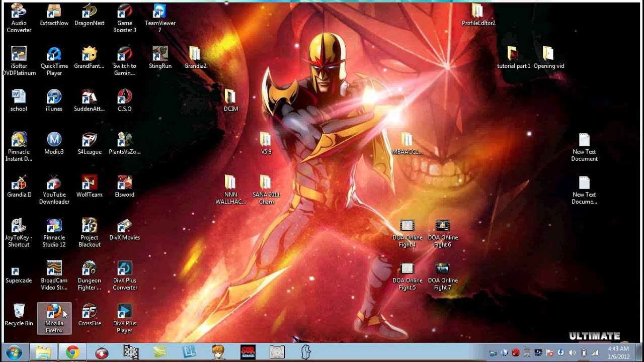The width and height of the screenshot is (644, 362).
Task: Select the Supercade shortcut
Action: pyautogui.click(x=19, y=276)
